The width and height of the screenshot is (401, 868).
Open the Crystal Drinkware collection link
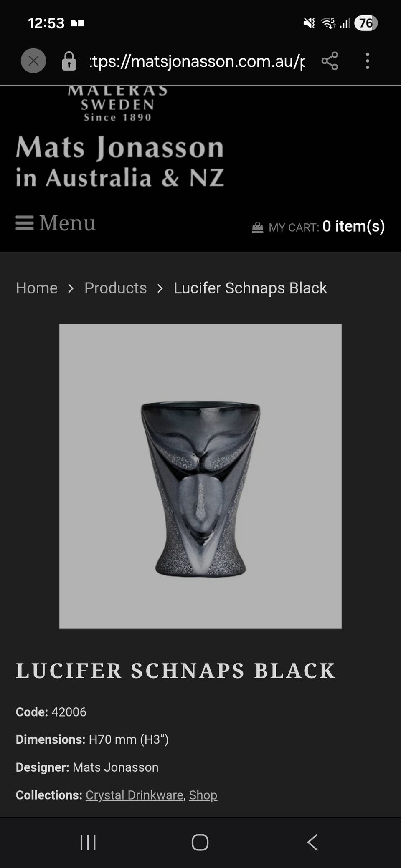pyautogui.click(x=135, y=795)
